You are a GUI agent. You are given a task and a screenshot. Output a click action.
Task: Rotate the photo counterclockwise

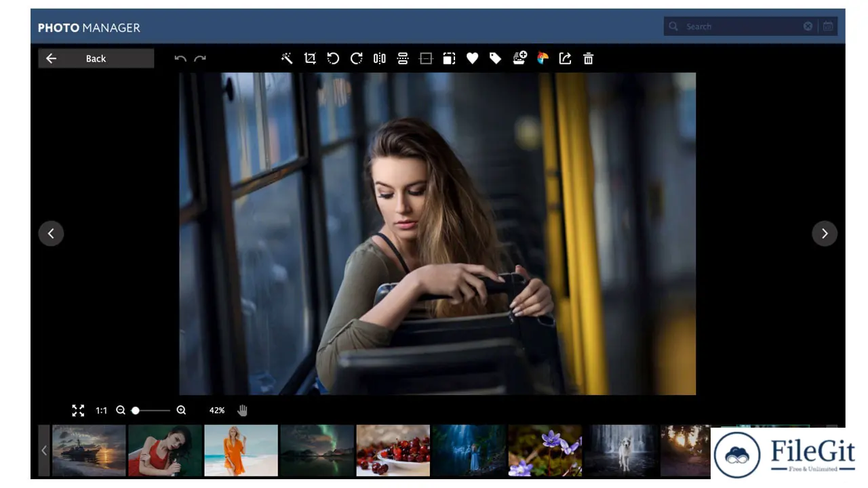tap(333, 58)
